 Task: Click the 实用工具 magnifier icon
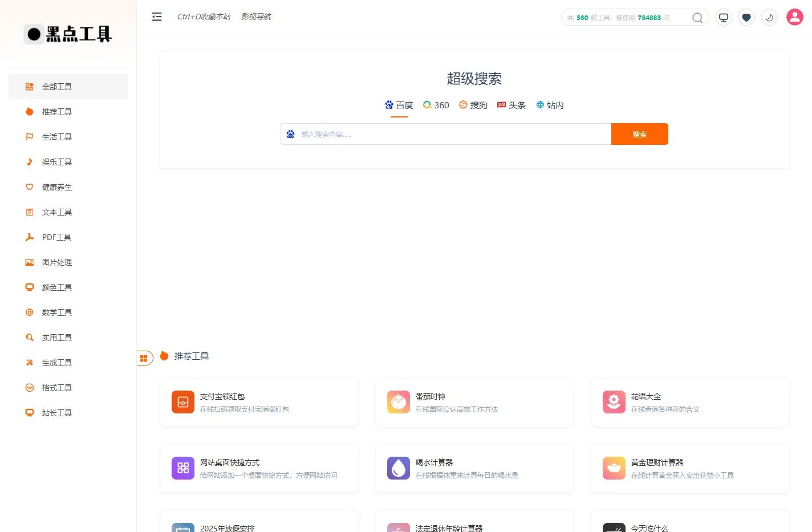(30, 338)
